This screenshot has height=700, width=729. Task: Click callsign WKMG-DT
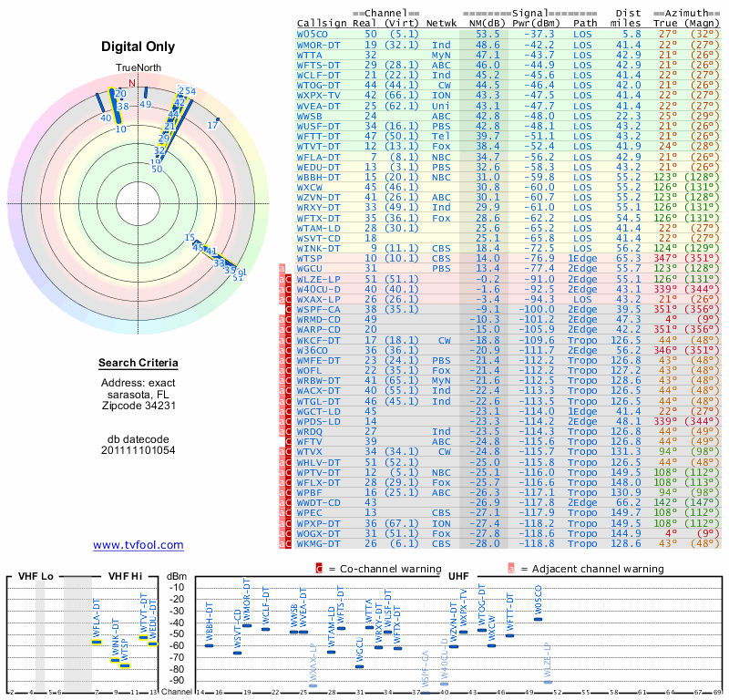pyautogui.click(x=318, y=543)
